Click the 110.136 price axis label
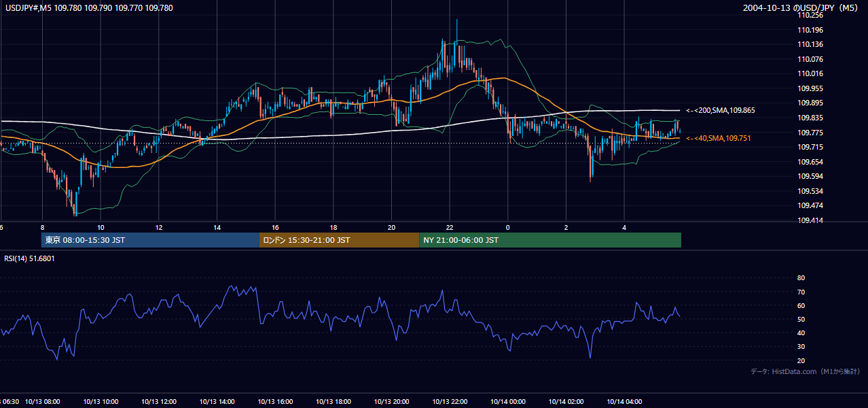Screen dimensions: 868x408 811,44
